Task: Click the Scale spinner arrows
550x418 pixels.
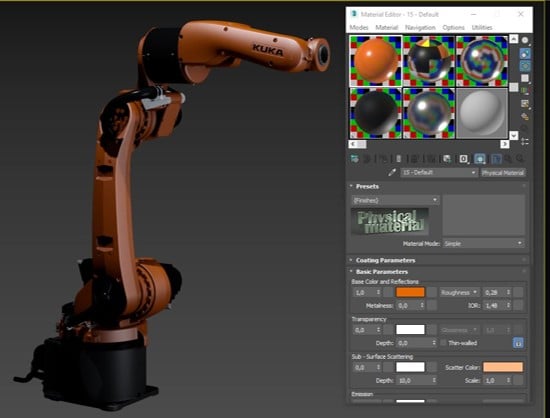Action: (508, 380)
